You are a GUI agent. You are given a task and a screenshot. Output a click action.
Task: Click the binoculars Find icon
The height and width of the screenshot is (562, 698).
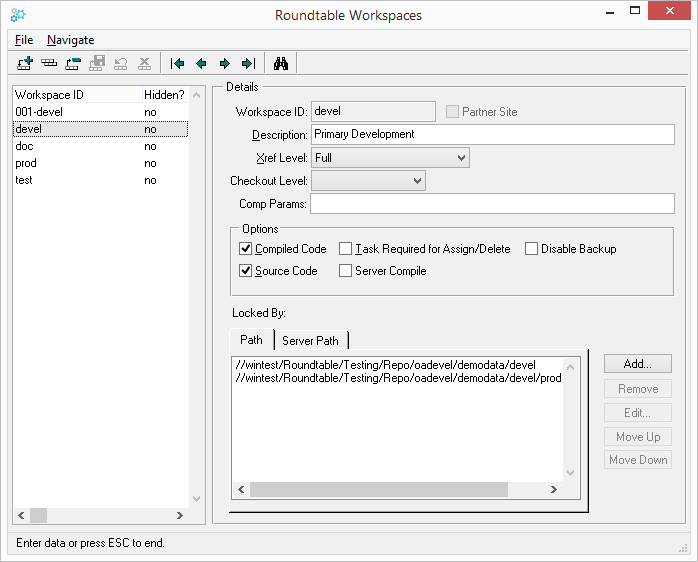click(281, 64)
